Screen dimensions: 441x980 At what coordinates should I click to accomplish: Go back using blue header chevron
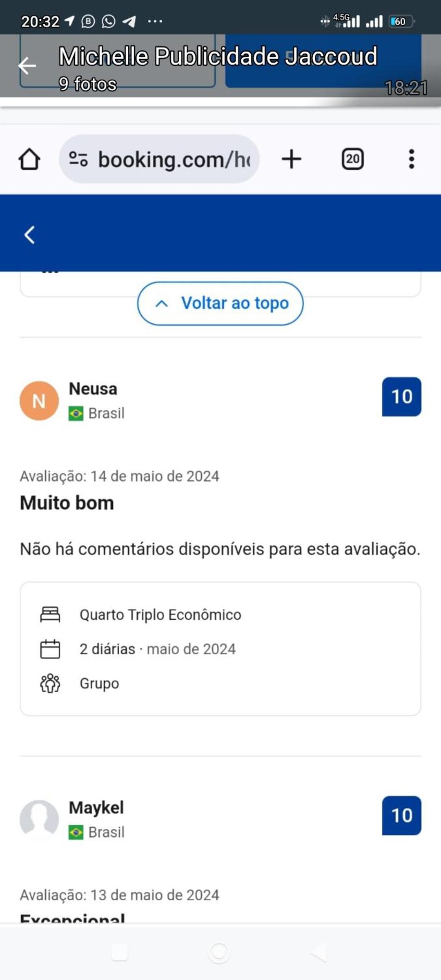pos(29,235)
